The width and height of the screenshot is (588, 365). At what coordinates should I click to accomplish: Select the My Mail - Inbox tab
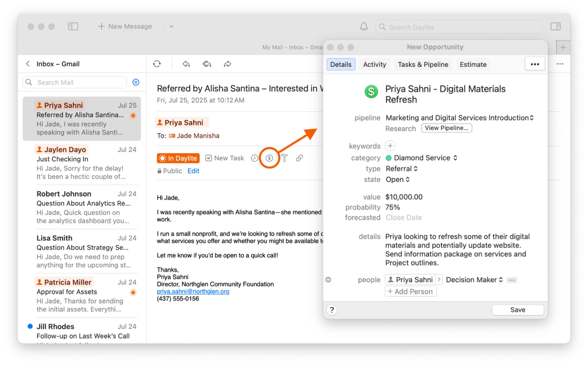(x=292, y=47)
